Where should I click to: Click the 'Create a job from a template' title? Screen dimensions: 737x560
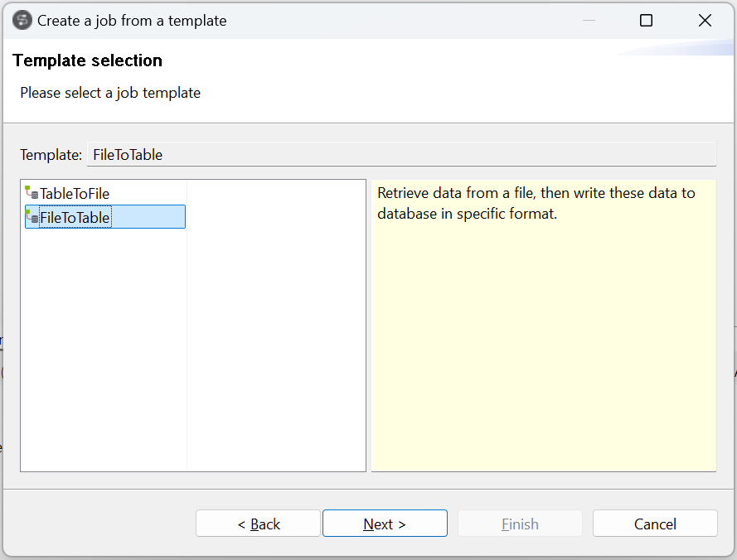(x=132, y=21)
